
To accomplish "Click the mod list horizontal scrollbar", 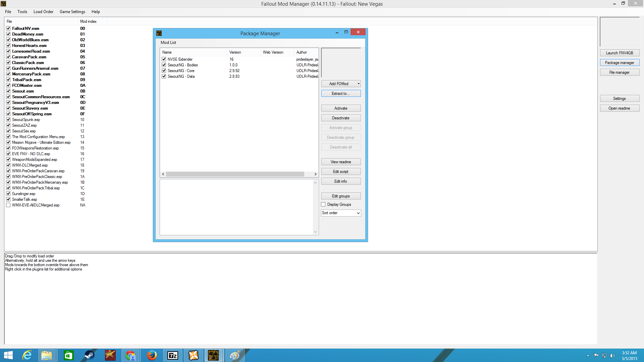I will point(235,174).
